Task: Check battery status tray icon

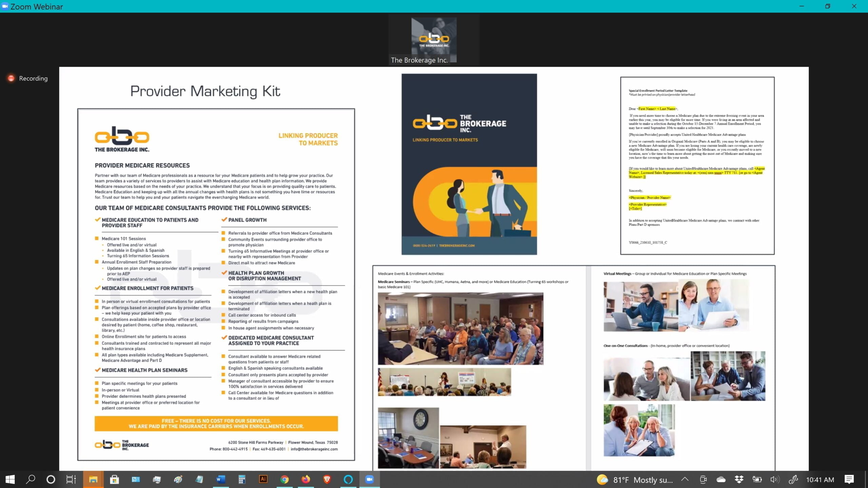Action: click(x=757, y=479)
